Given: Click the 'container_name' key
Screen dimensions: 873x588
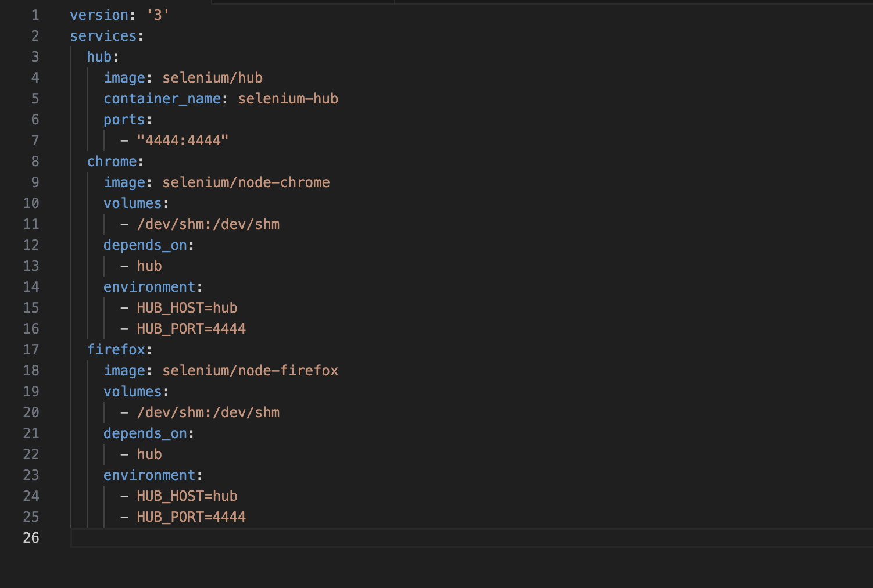Looking at the screenshot, I should tap(162, 99).
